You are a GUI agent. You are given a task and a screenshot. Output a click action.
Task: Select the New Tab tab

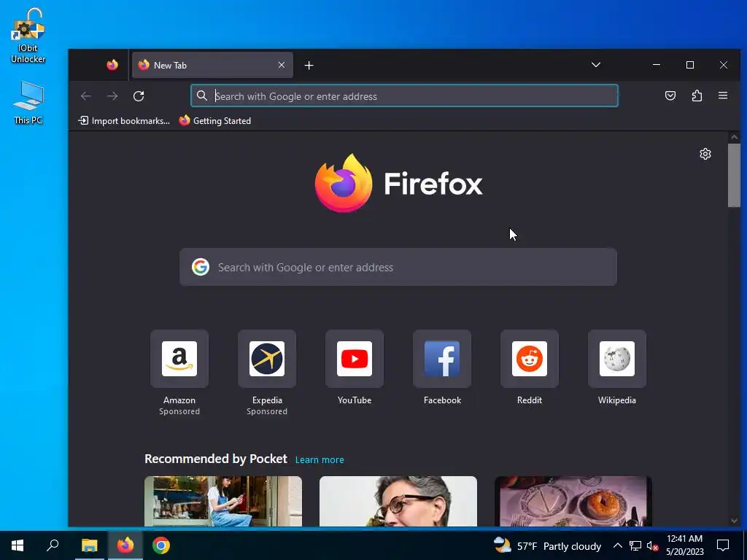[212, 65]
